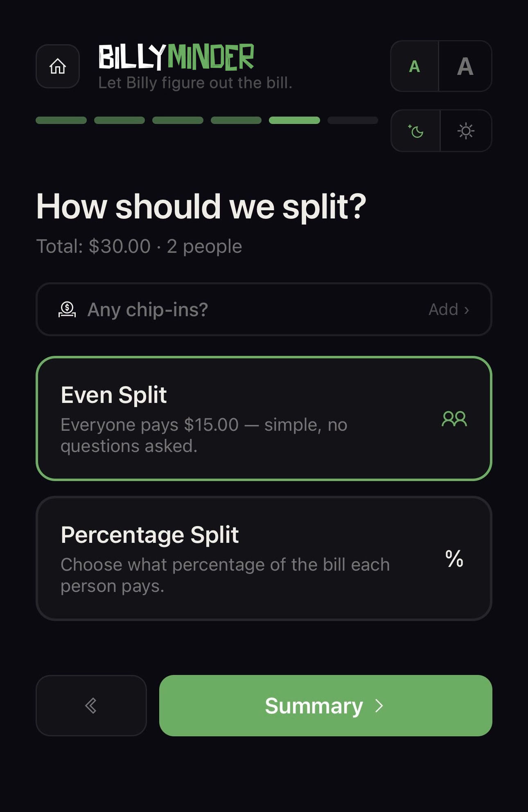Jump to first progress step bar
Image resolution: width=528 pixels, height=812 pixels.
(x=61, y=120)
